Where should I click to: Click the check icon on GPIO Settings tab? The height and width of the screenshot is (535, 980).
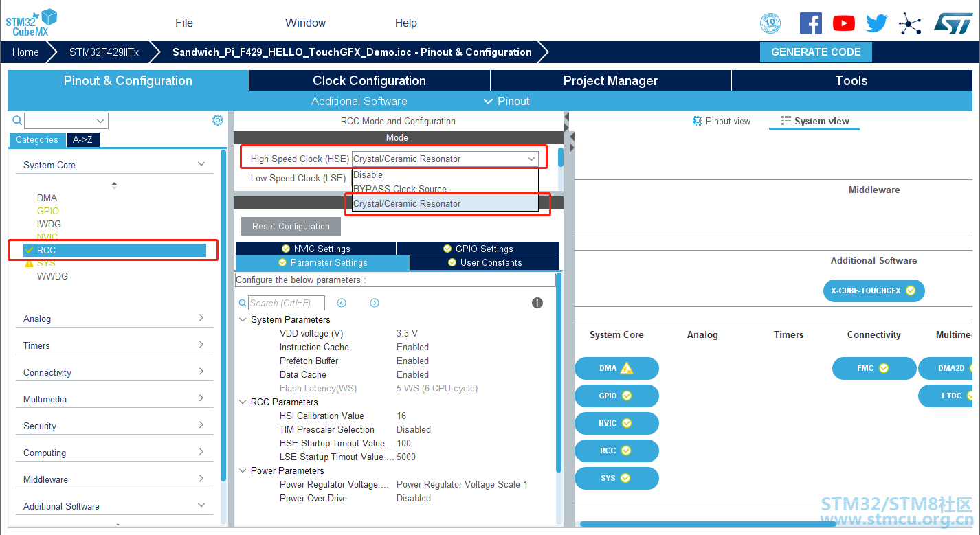click(x=447, y=249)
